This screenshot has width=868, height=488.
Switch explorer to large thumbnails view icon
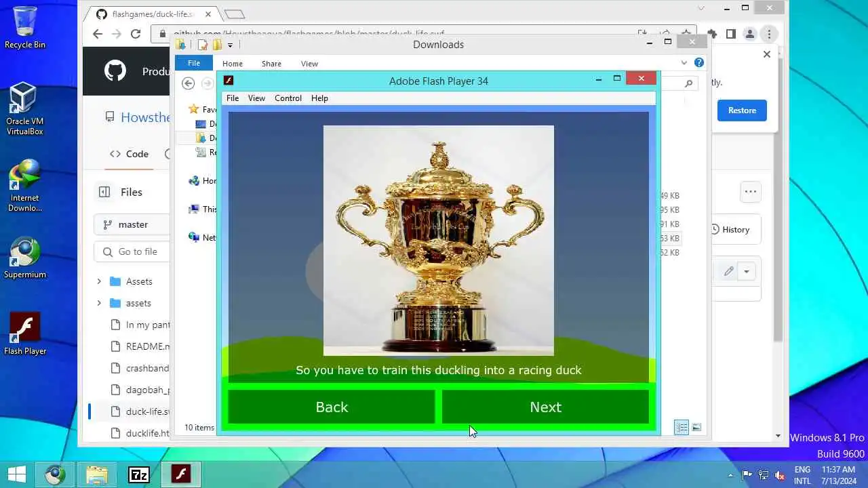pos(696,427)
